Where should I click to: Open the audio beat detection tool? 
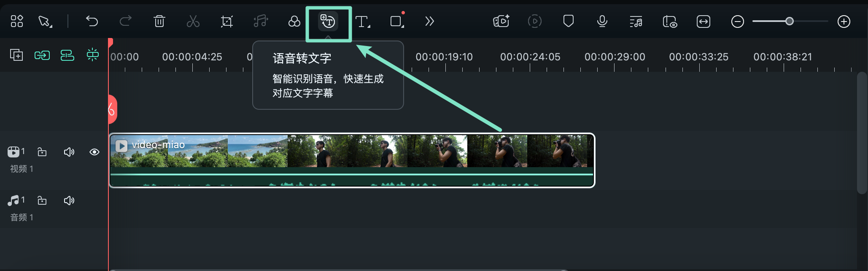[x=261, y=21]
